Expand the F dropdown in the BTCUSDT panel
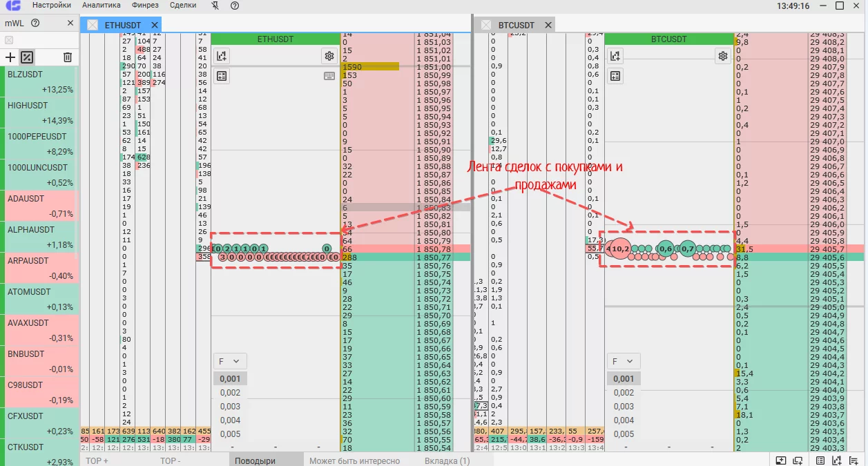 coord(624,361)
